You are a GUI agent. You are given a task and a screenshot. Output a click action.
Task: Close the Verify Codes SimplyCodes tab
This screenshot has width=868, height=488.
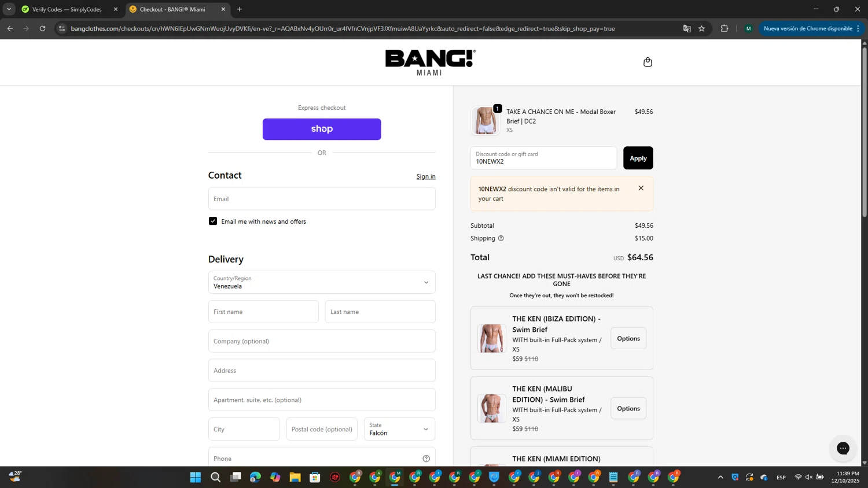(x=116, y=9)
